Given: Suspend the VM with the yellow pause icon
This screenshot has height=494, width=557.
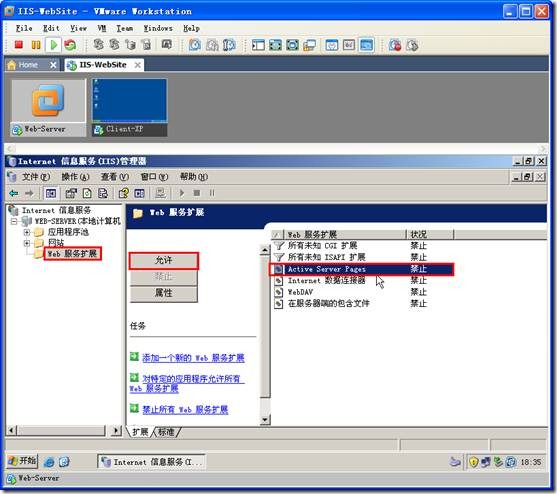Looking at the screenshot, I should 36,45.
